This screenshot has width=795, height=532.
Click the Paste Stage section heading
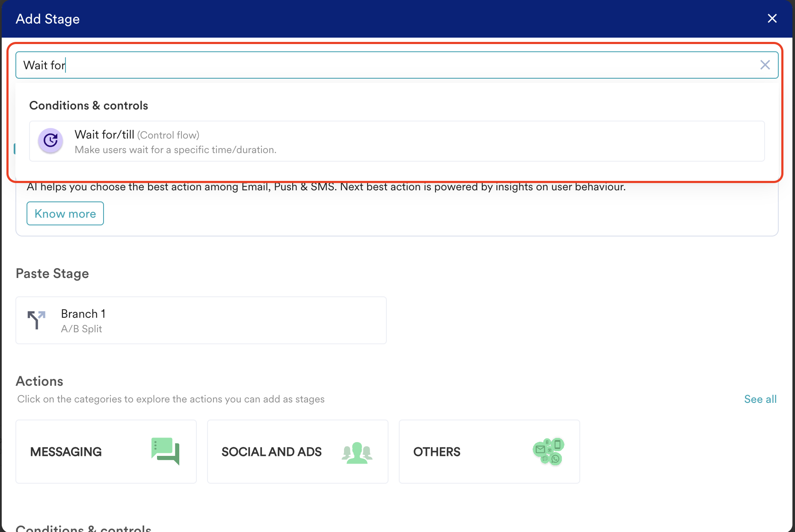point(52,274)
